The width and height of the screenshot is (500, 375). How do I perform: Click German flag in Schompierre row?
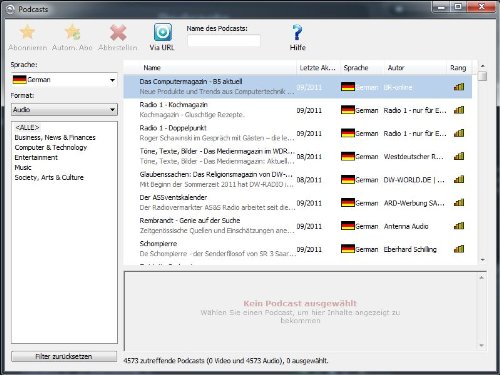[348, 249]
